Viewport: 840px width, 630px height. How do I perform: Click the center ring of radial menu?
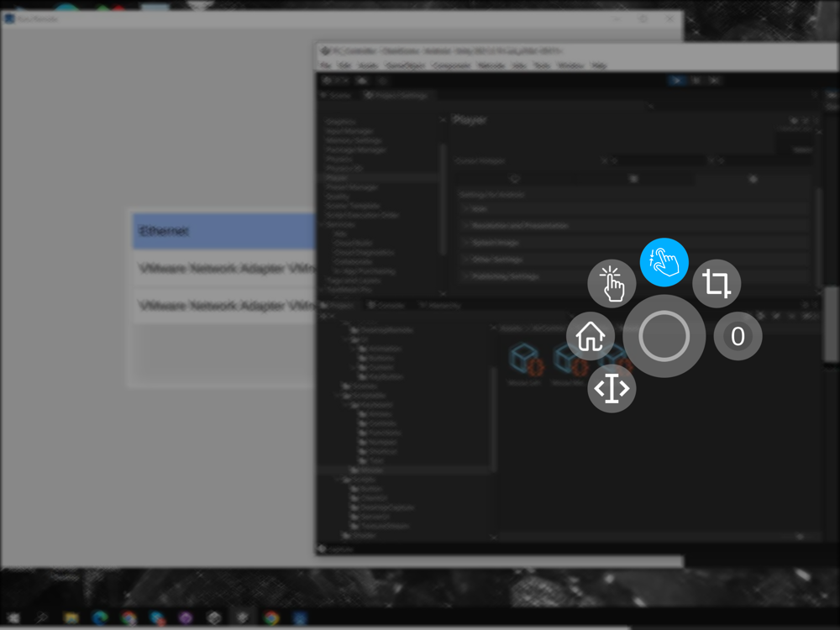(x=664, y=336)
